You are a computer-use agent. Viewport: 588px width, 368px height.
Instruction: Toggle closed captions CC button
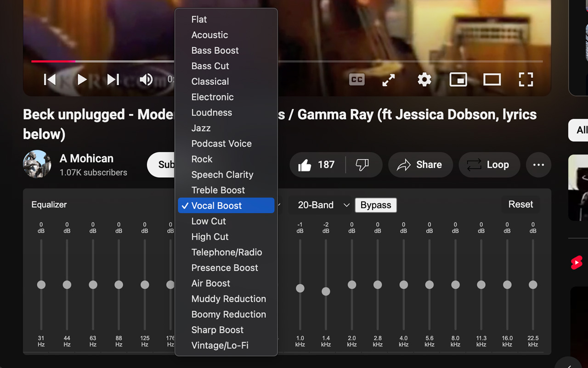point(357,80)
